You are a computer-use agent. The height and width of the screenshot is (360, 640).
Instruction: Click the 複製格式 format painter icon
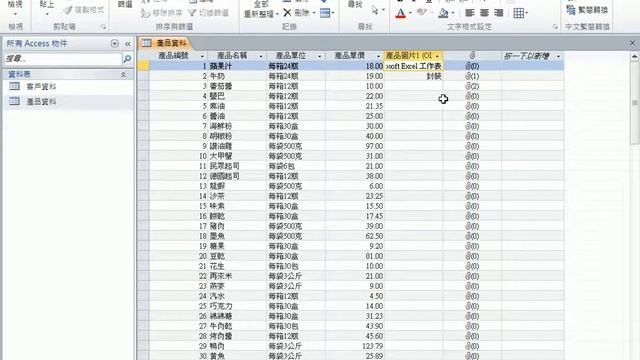pos(68,10)
